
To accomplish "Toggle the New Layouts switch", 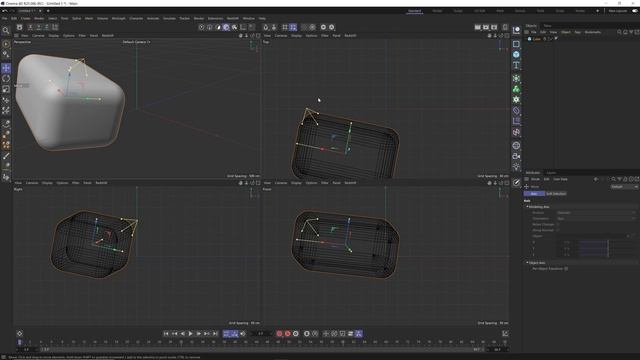I will pos(635,11).
